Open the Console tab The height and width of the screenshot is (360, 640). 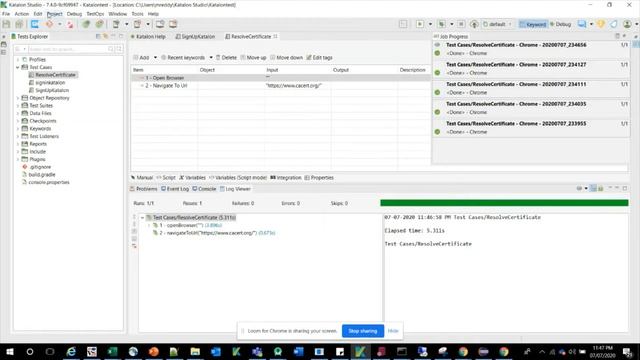[x=204, y=189]
